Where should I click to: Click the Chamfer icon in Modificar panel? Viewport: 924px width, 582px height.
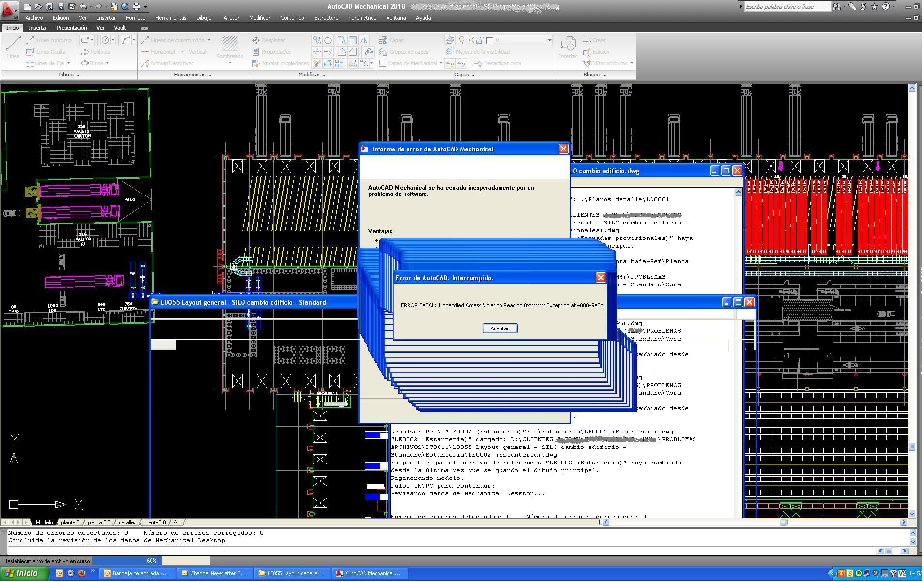(353, 52)
